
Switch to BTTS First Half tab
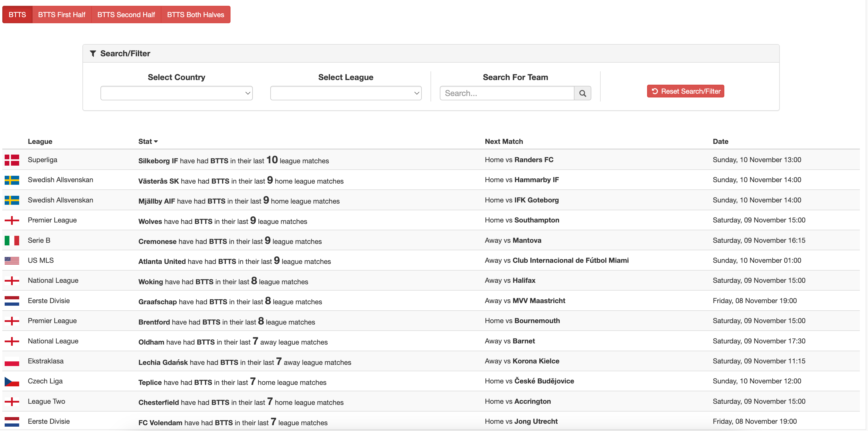pos(62,15)
